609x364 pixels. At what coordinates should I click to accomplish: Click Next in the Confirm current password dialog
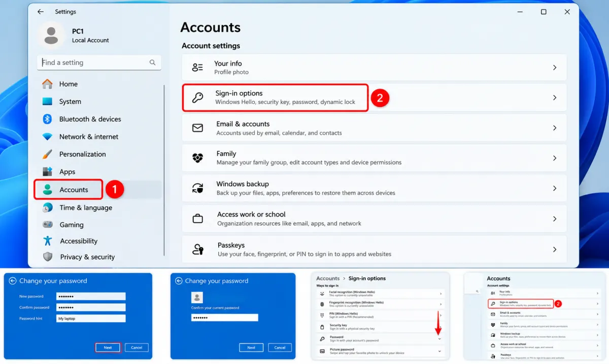(251, 347)
